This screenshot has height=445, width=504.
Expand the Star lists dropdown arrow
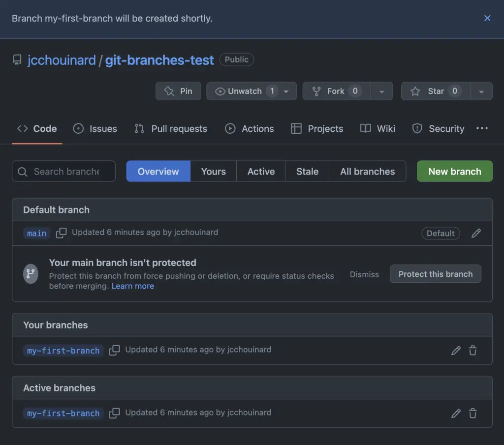pyautogui.click(x=481, y=91)
